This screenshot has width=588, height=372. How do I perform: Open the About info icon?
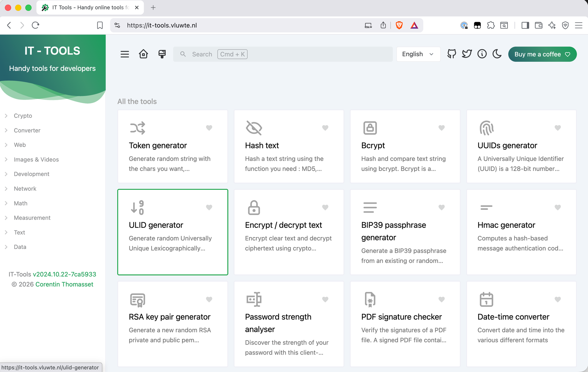pos(482,54)
